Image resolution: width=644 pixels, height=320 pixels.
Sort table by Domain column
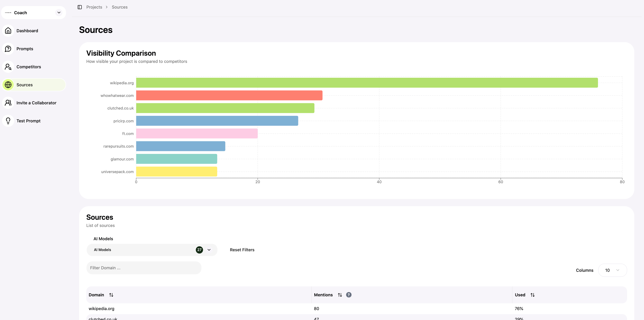pyautogui.click(x=111, y=295)
